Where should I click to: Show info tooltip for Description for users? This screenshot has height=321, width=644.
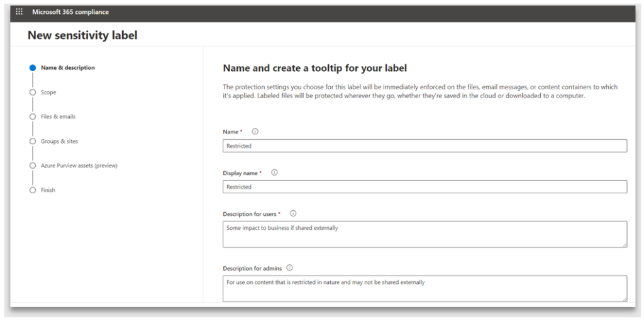[293, 213]
